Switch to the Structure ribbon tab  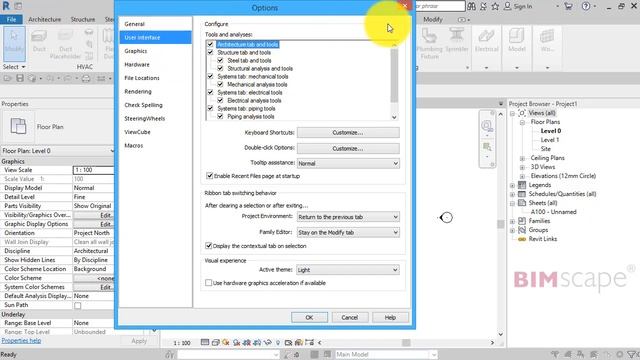click(x=83, y=19)
